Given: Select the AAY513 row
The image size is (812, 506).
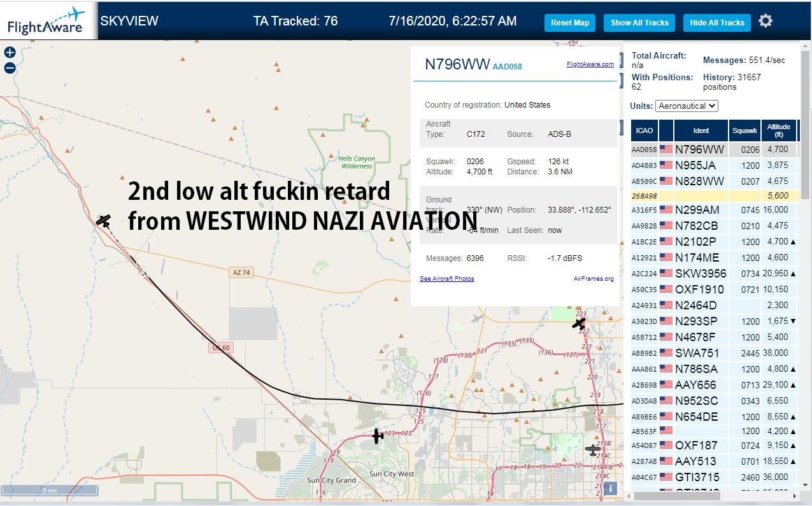Looking at the screenshot, I should [714, 461].
